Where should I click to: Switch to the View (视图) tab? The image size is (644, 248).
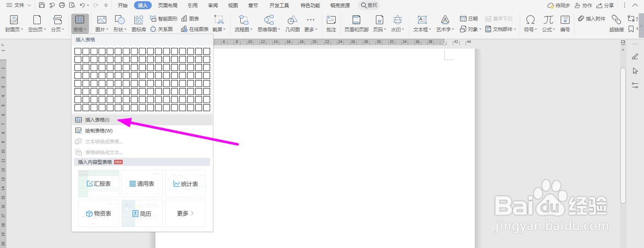pos(233,5)
